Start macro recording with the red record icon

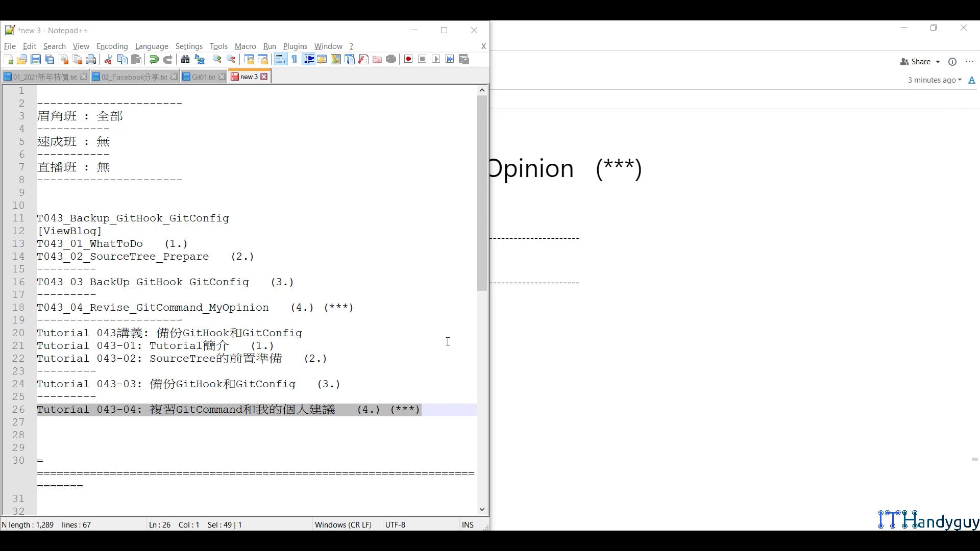[x=408, y=59]
